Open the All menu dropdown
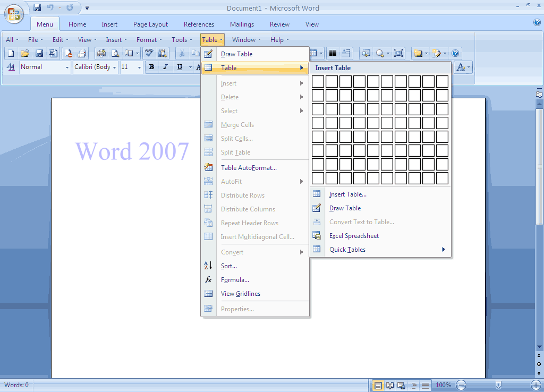This screenshot has height=392, width=544. (12, 40)
